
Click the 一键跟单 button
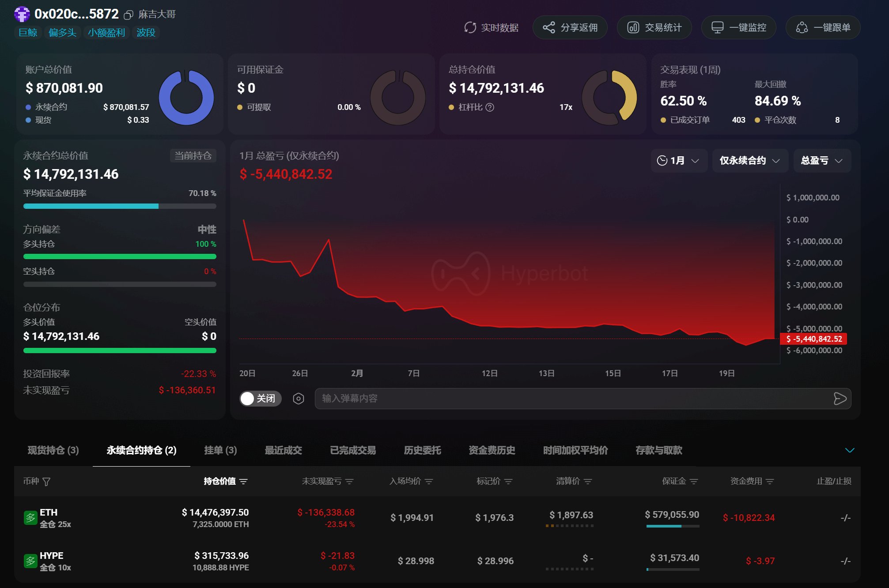tap(823, 27)
